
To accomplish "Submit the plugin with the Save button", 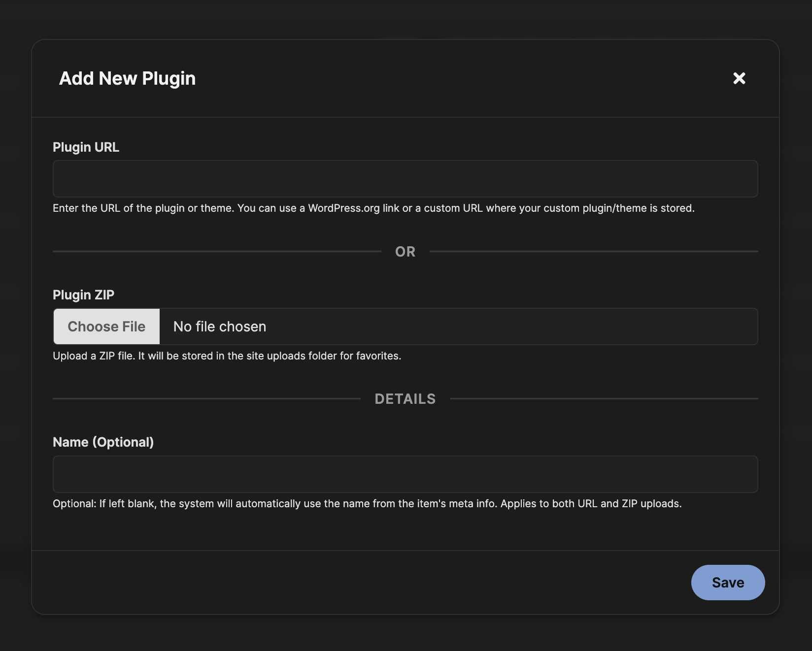I will pyautogui.click(x=728, y=582).
